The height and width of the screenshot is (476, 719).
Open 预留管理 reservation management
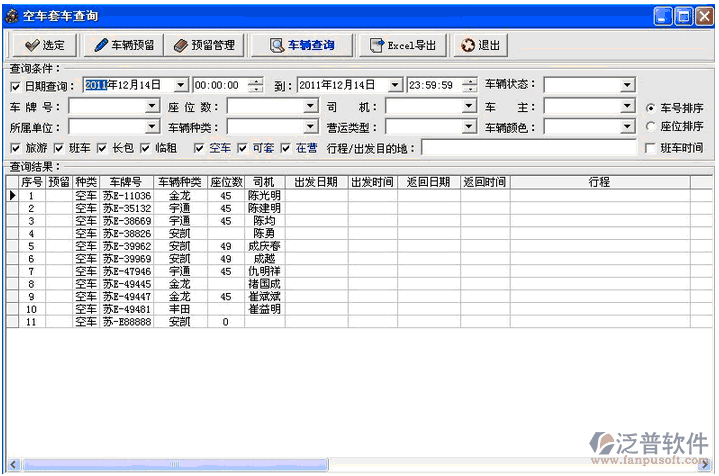click(x=204, y=45)
